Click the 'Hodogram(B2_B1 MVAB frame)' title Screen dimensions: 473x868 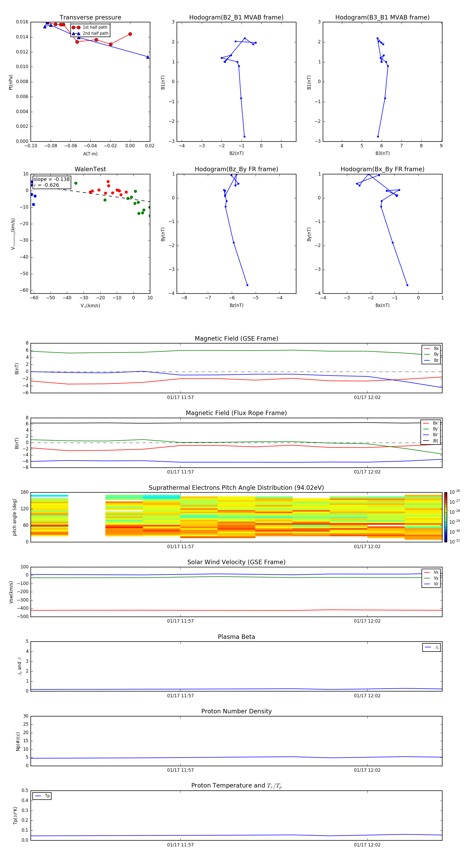236,18
